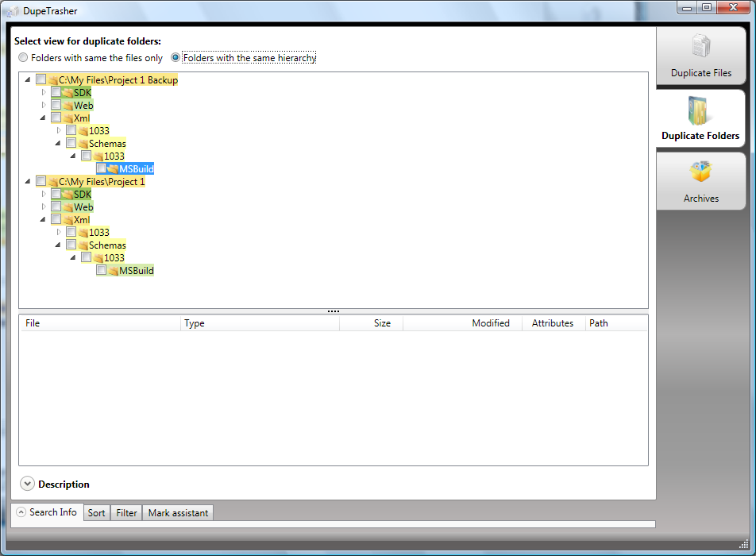Open the Duplicate Folders view icon
The width and height of the screenshot is (756, 556).
[698, 110]
